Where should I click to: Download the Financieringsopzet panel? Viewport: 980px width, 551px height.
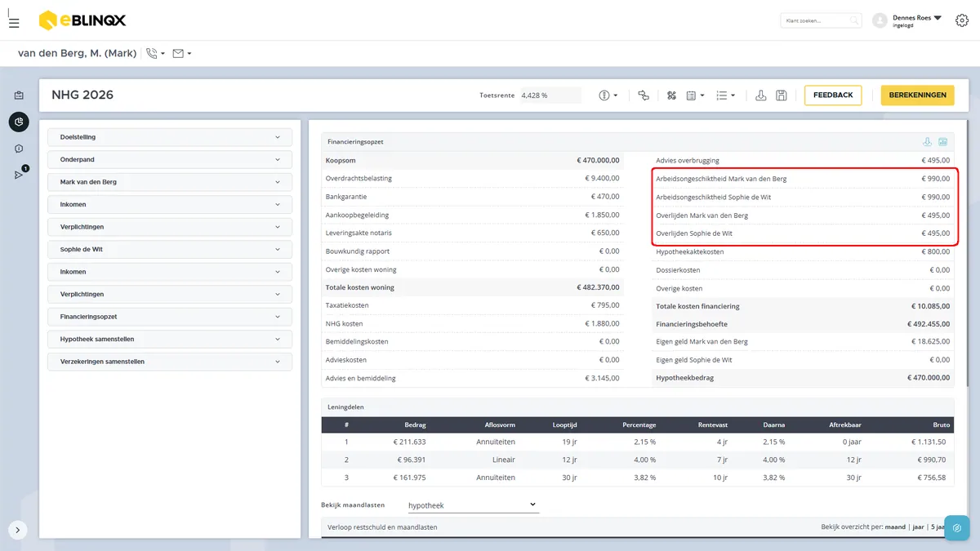coord(928,142)
